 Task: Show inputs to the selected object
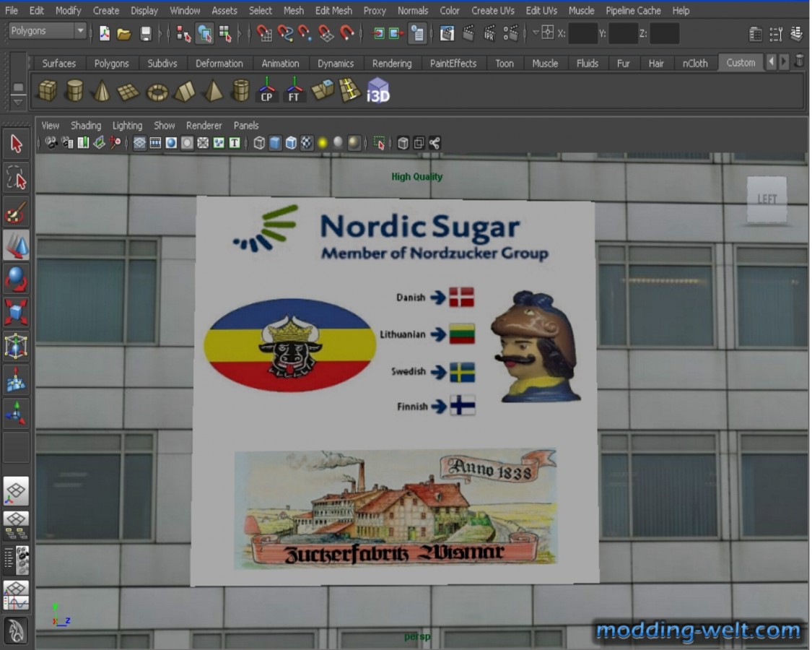[x=379, y=34]
